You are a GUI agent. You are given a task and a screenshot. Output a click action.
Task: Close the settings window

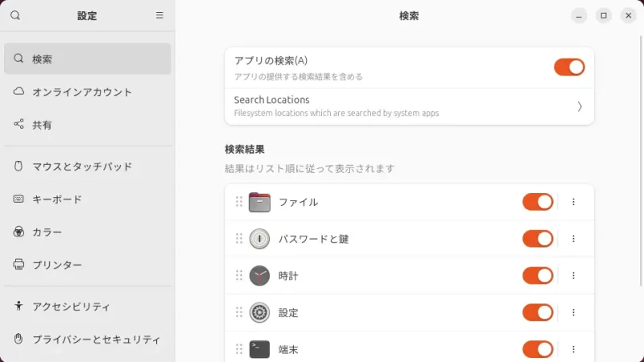(629, 15)
